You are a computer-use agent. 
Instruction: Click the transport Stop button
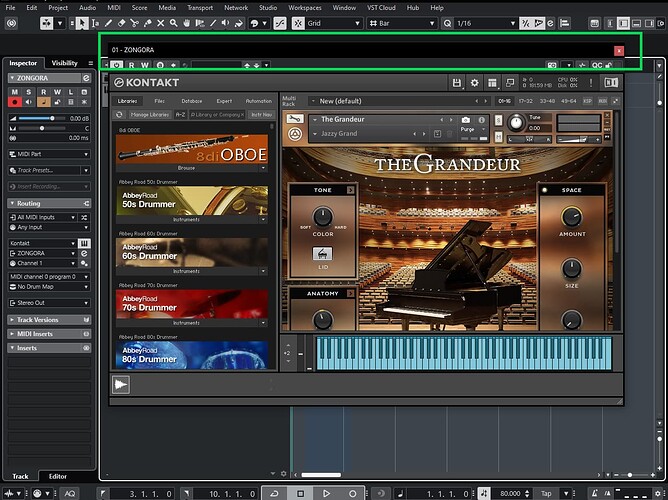click(300, 493)
